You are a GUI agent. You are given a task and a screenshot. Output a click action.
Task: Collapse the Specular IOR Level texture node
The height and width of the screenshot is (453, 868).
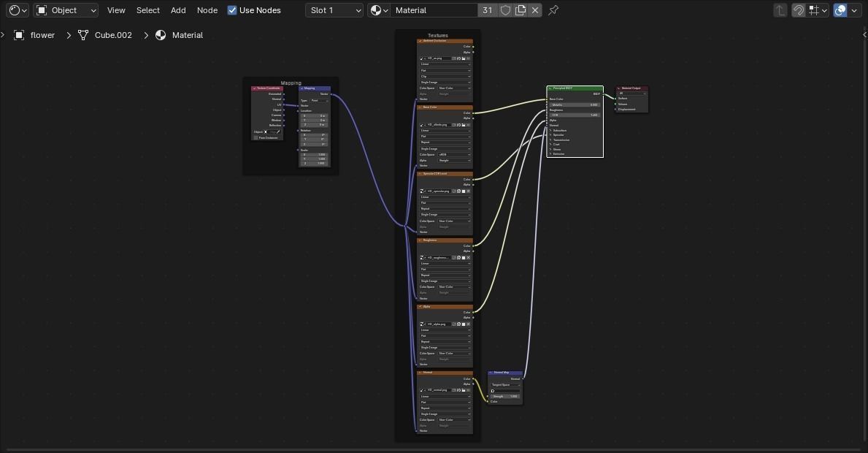[420, 173]
